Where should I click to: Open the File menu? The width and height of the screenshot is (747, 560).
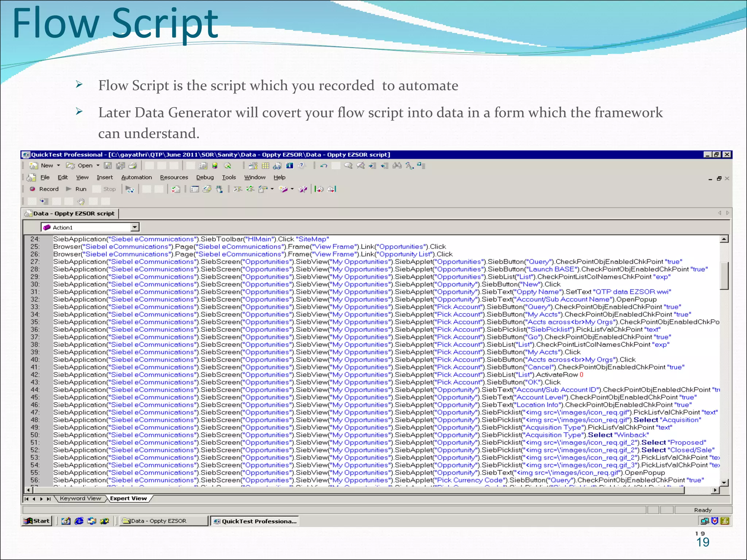tap(45, 177)
